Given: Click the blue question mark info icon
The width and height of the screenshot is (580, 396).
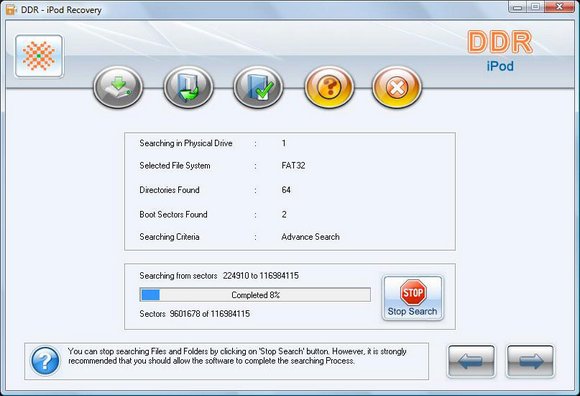Looking at the screenshot, I should tap(45, 361).
